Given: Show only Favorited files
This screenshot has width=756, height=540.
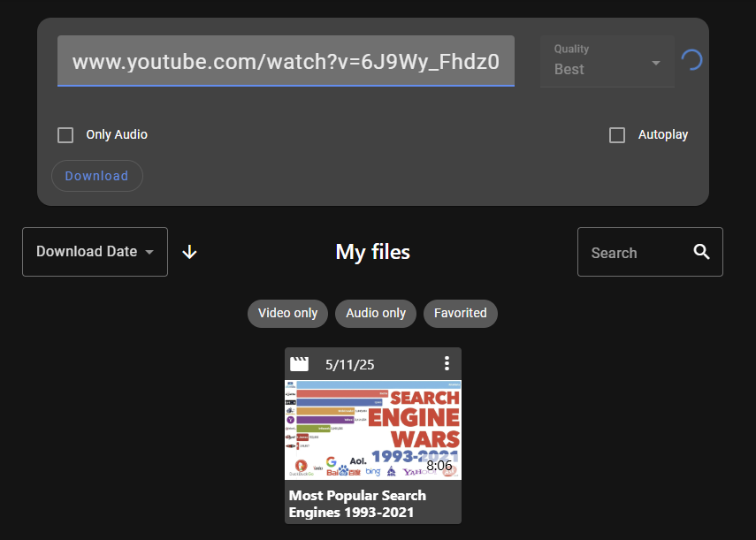Looking at the screenshot, I should (x=460, y=313).
